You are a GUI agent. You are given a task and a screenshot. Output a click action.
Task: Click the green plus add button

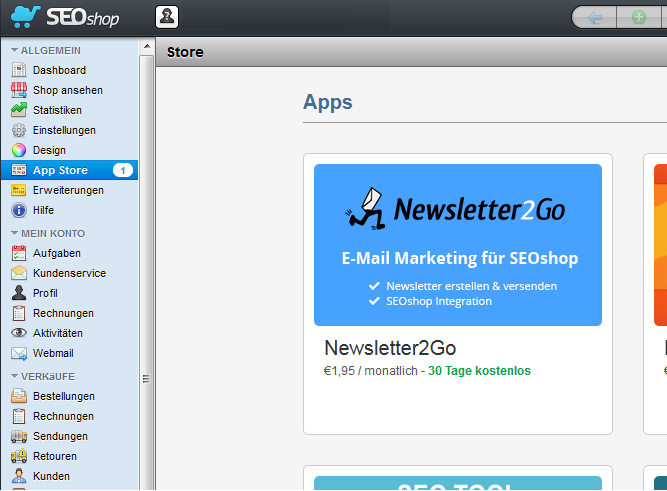click(638, 17)
